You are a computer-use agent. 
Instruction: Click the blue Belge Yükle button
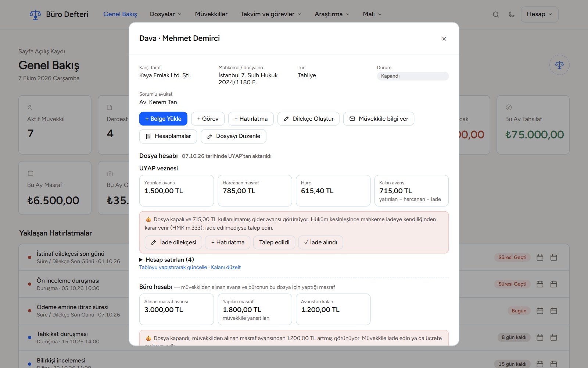pos(163,118)
